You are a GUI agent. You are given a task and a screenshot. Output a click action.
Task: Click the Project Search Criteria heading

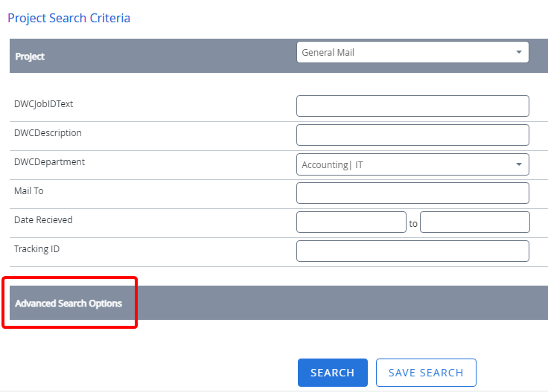68,18
